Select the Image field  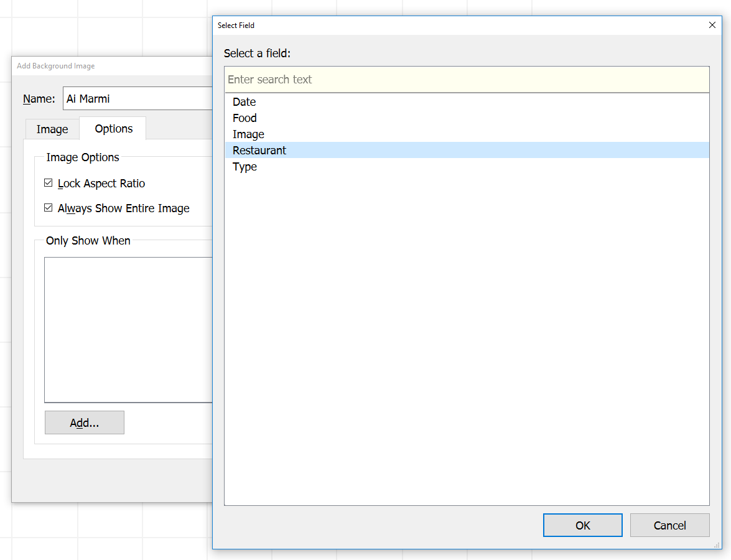click(x=248, y=134)
